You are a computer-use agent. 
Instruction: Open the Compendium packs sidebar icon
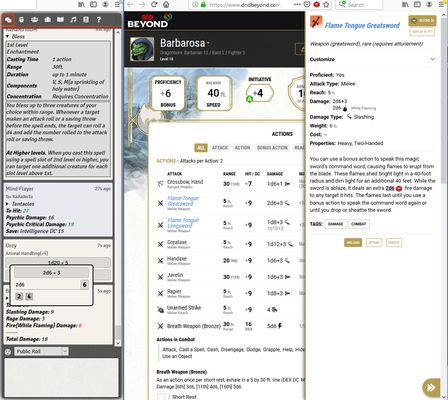tap(86, 20)
